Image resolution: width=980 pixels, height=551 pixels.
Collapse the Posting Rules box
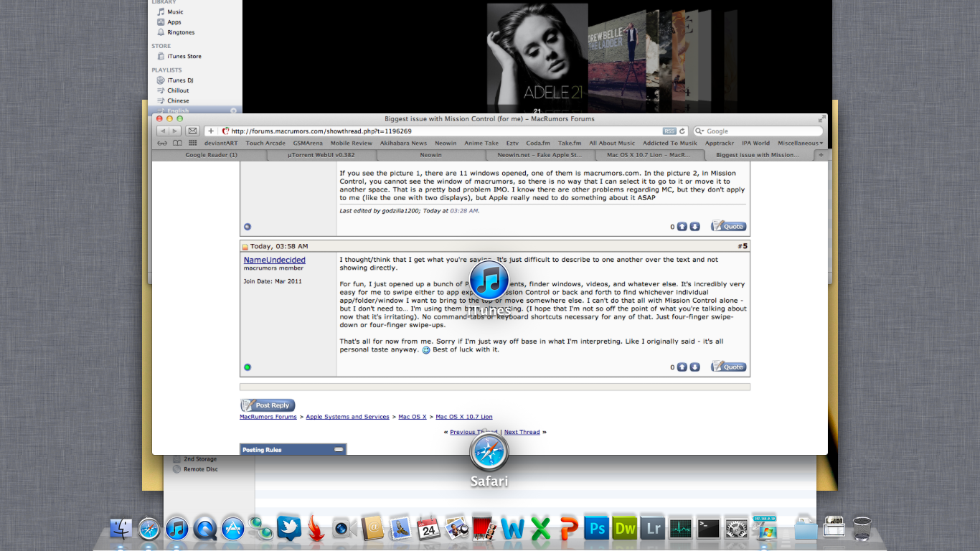(x=339, y=450)
